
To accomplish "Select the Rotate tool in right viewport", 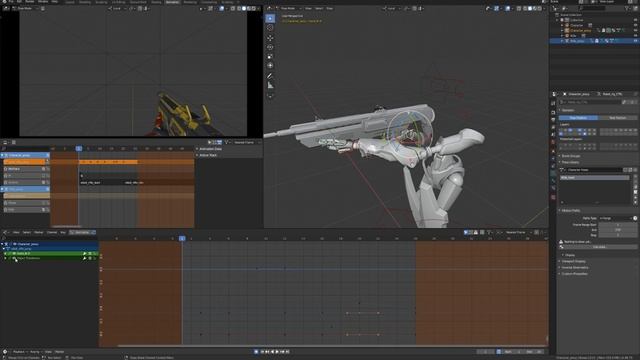I will click(270, 47).
